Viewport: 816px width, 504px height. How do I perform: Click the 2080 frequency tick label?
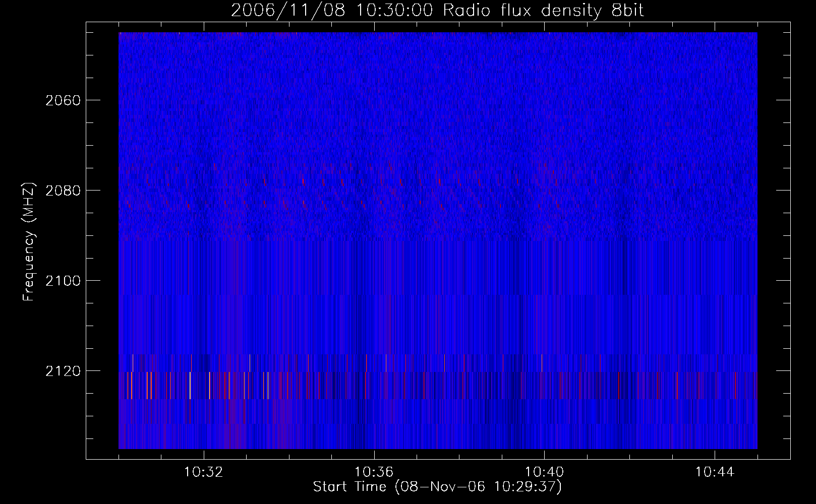[x=63, y=191]
